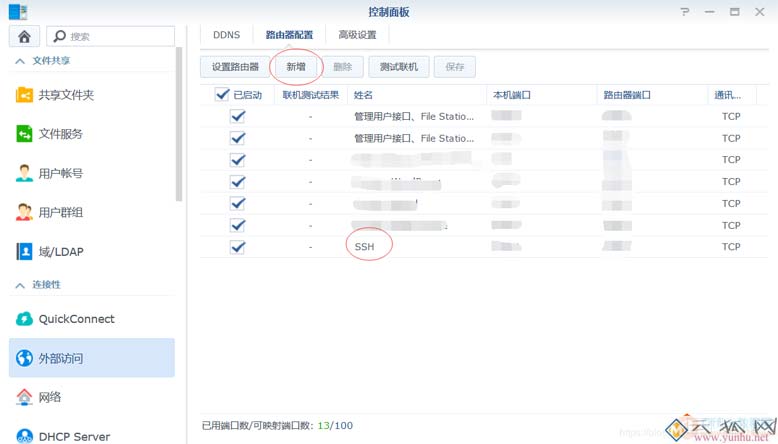
Task: Open Shared Folder (共享文件夹) icon
Action: click(x=24, y=94)
